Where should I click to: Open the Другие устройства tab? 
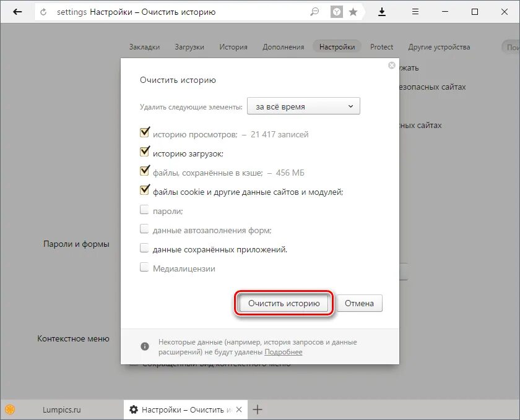[x=439, y=47]
